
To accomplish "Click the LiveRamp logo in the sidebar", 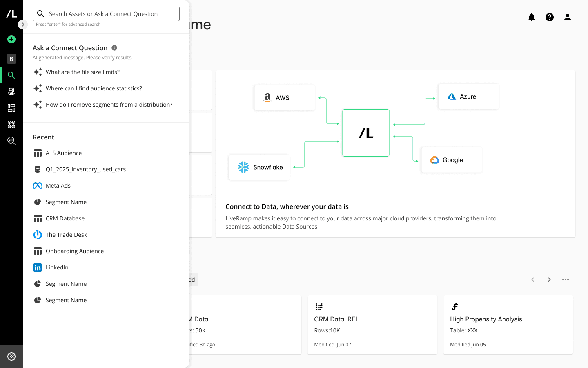I will click(11, 14).
